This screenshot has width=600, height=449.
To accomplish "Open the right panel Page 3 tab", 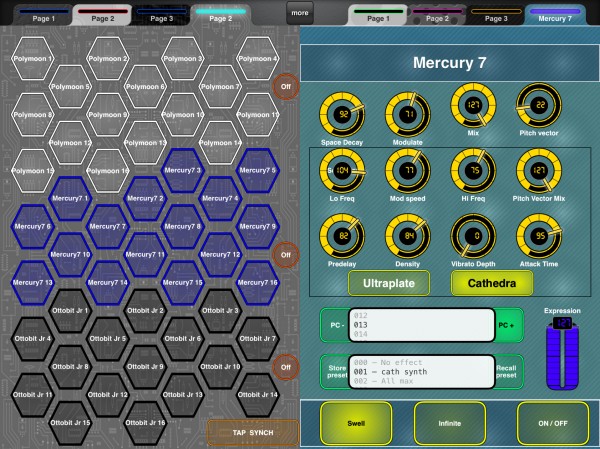I will (x=496, y=16).
